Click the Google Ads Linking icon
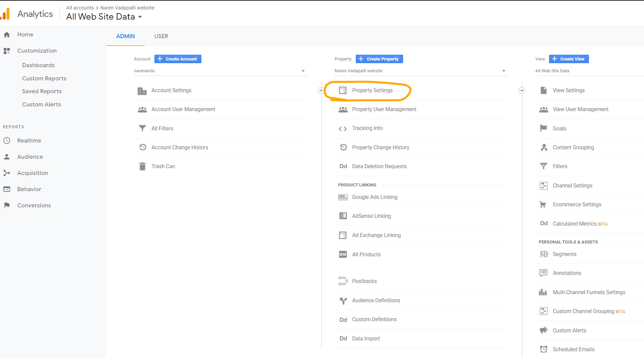The width and height of the screenshot is (644, 358). click(343, 197)
